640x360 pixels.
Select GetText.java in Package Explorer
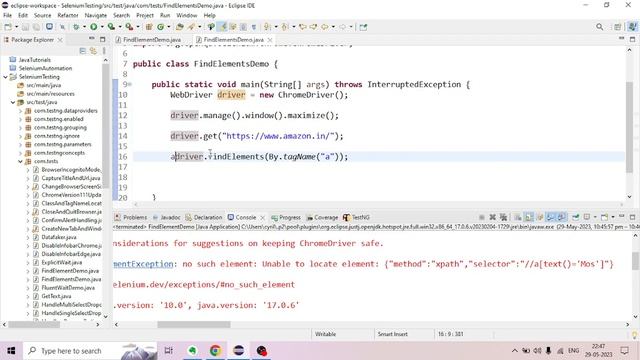[x=56, y=296]
